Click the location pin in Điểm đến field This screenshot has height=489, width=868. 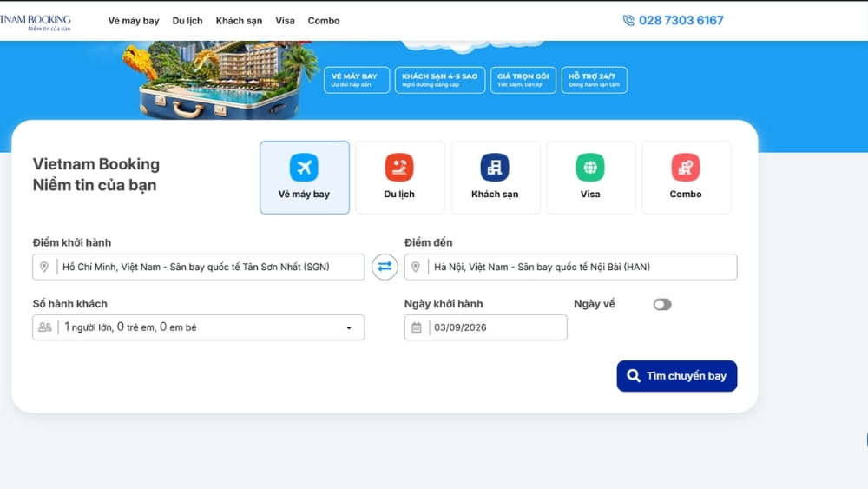(416, 267)
